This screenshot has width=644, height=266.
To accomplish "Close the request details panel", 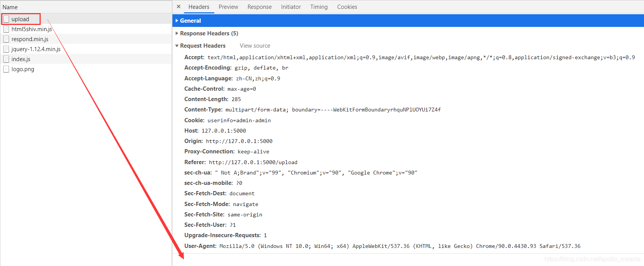I will point(179,7).
